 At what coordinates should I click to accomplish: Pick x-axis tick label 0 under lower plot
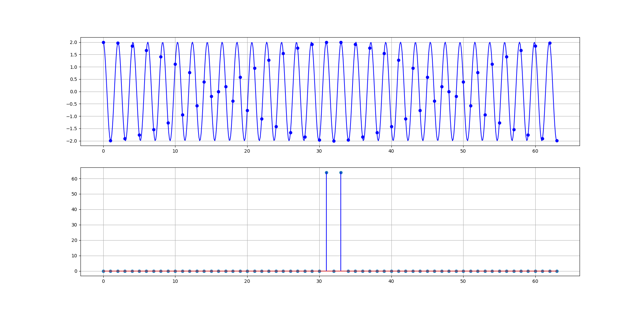coord(103,281)
